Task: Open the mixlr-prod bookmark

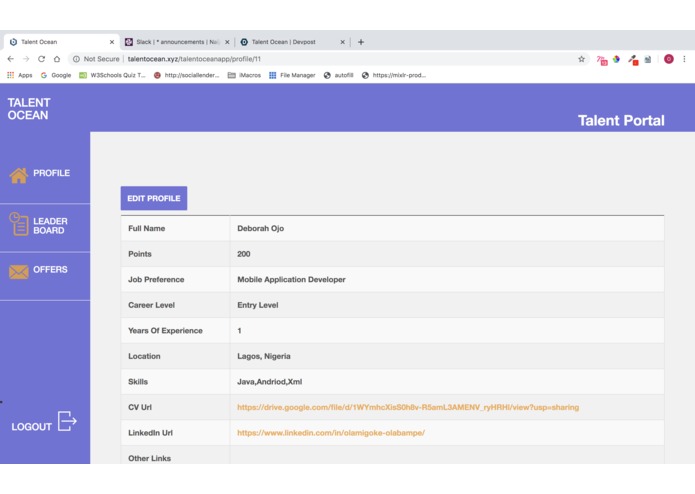Action: click(394, 75)
